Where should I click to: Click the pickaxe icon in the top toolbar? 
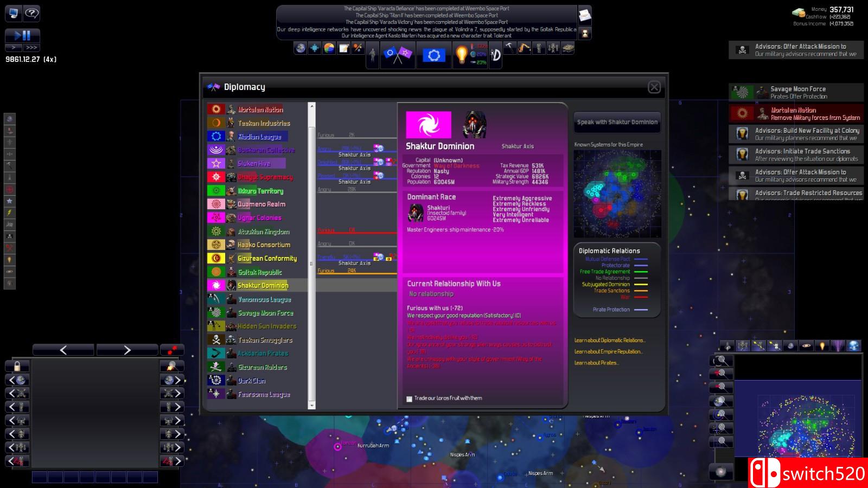(510, 48)
